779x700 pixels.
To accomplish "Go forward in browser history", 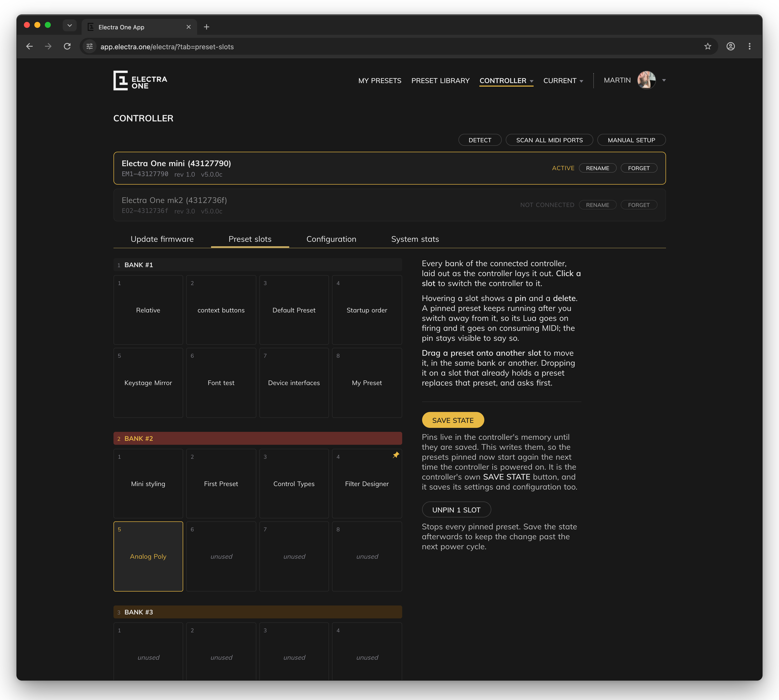I will tap(48, 47).
